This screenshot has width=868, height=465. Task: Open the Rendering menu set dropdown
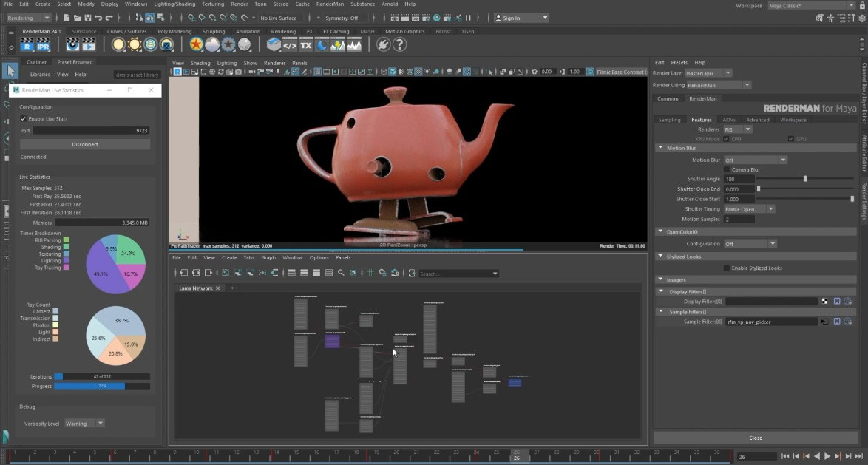click(28, 18)
